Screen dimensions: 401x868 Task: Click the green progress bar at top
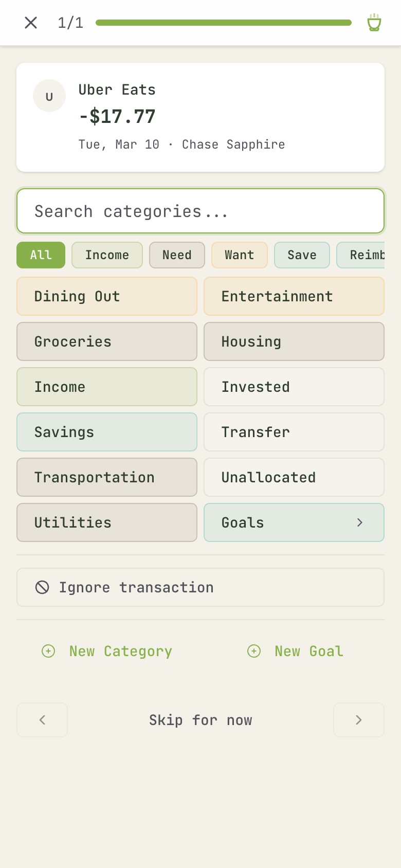[224, 23]
